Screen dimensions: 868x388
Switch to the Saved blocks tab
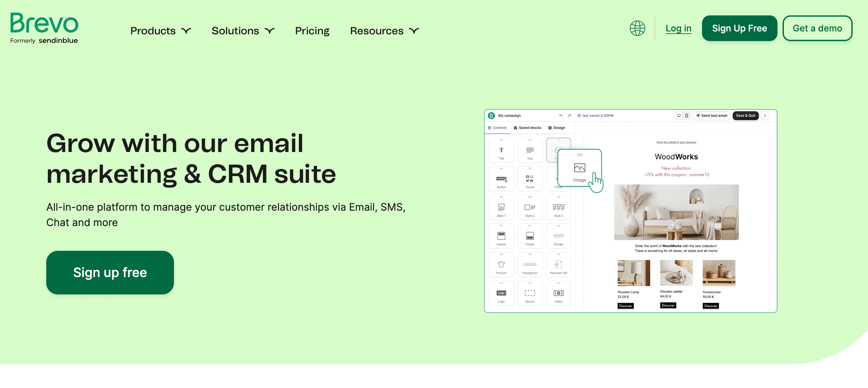click(527, 128)
